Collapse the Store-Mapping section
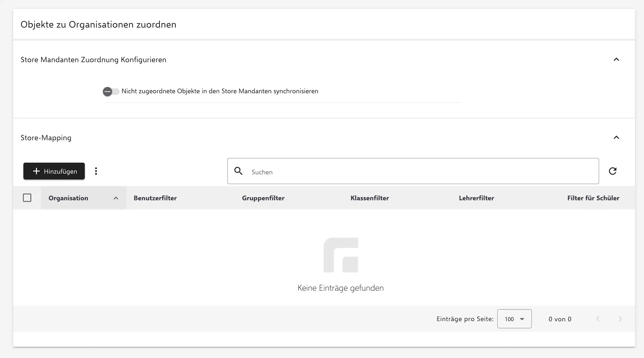Screen dimensions: 644x358 (616, 137)
